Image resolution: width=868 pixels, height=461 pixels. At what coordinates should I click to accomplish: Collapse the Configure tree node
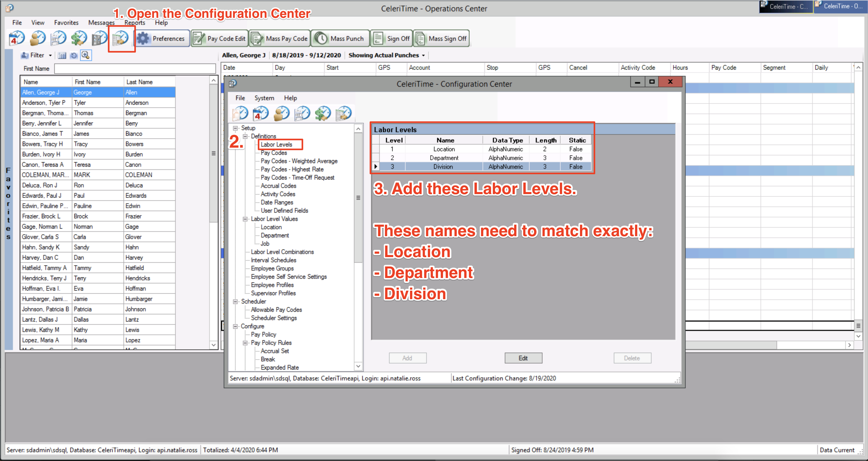point(236,326)
